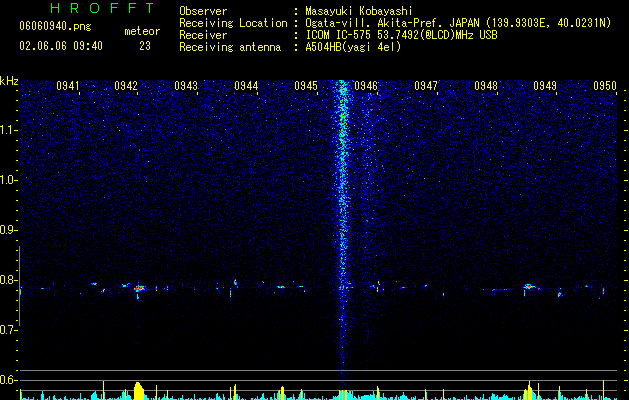The width and height of the screenshot is (629, 400).
Task: Click the meteor count value 23
Action: click(145, 46)
